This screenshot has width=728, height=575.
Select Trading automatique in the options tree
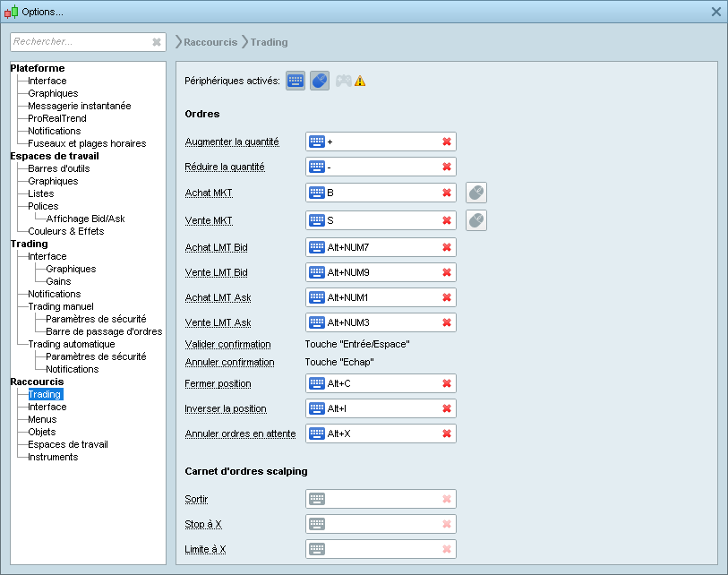[71, 344]
